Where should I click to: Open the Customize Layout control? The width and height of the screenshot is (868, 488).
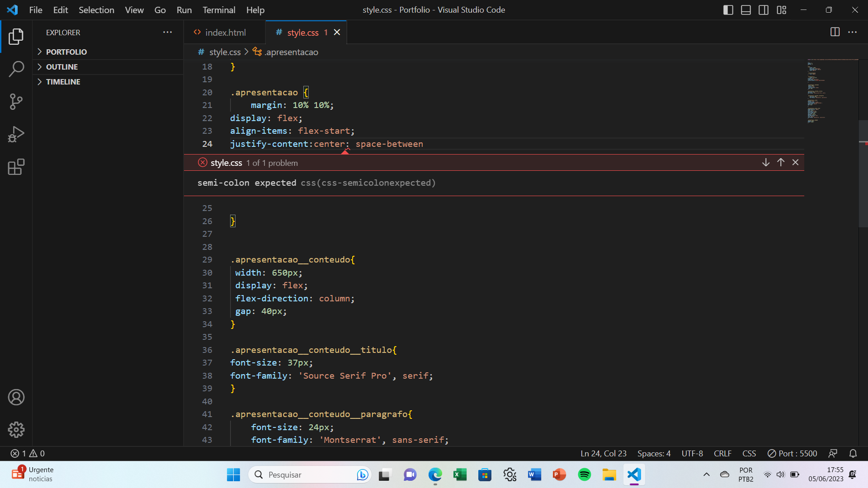[x=782, y=10]
